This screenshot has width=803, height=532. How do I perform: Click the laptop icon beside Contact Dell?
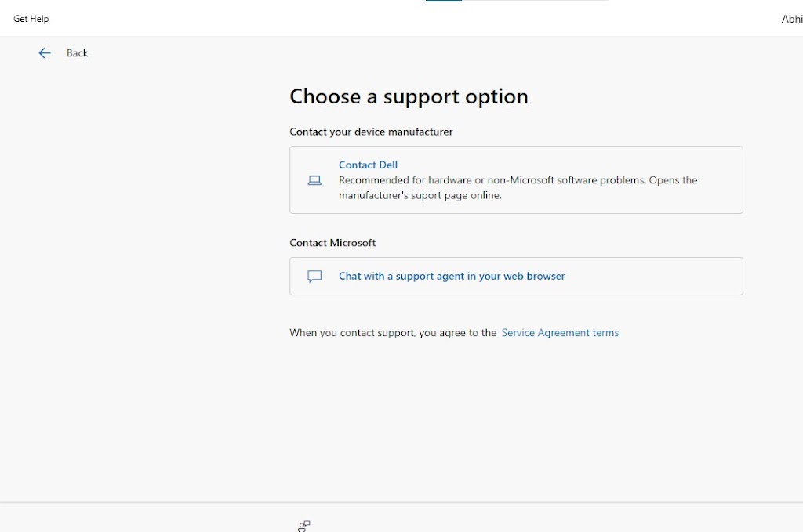click(314, 180)
